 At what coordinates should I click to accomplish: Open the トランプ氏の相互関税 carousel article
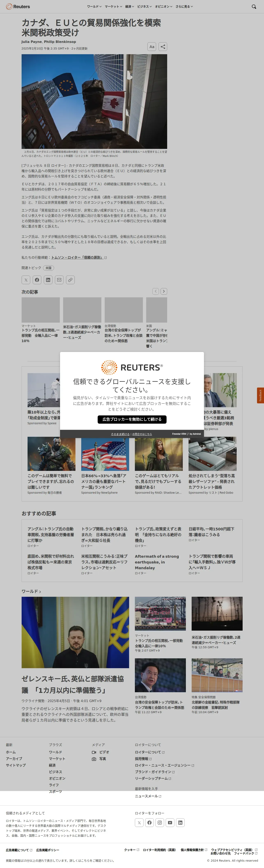[41, 336]
